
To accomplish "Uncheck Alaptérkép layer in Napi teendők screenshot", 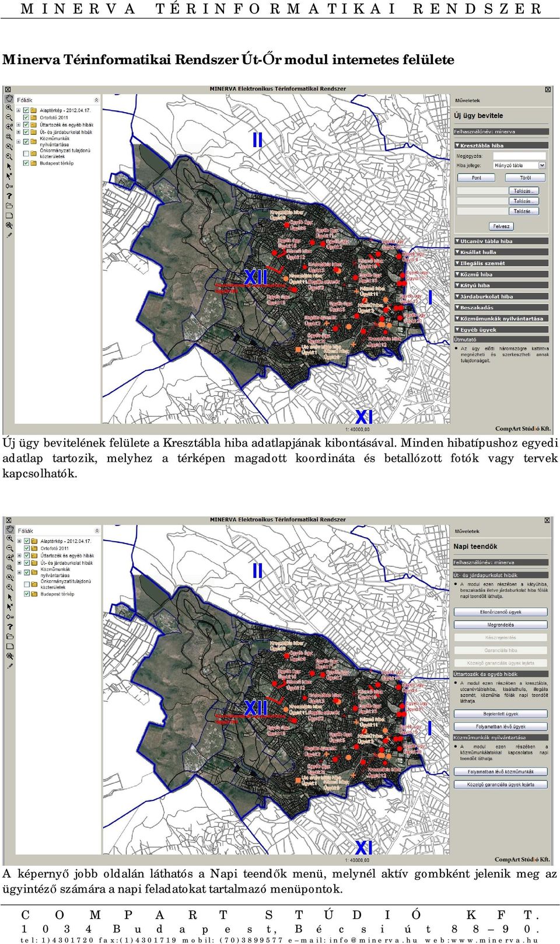I will click(x=27, y=541).
